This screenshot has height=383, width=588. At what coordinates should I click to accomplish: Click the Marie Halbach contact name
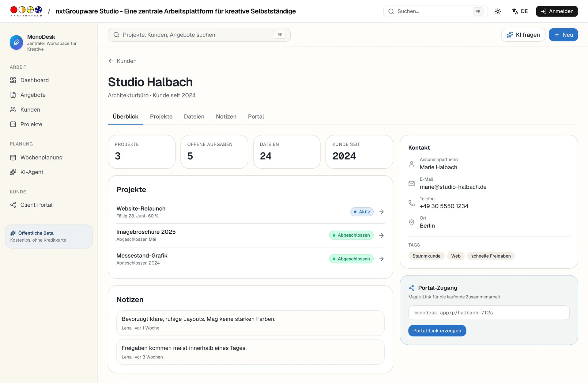tap(438, 167)
